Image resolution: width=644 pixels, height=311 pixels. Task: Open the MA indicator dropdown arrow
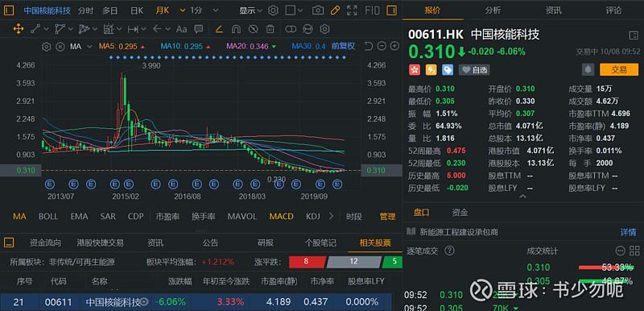(89, 47)
